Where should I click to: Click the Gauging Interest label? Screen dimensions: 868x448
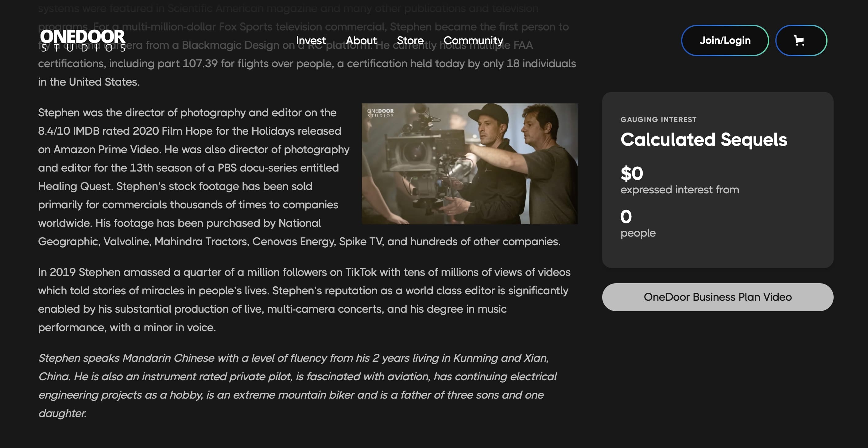click(x=658, y=120)
